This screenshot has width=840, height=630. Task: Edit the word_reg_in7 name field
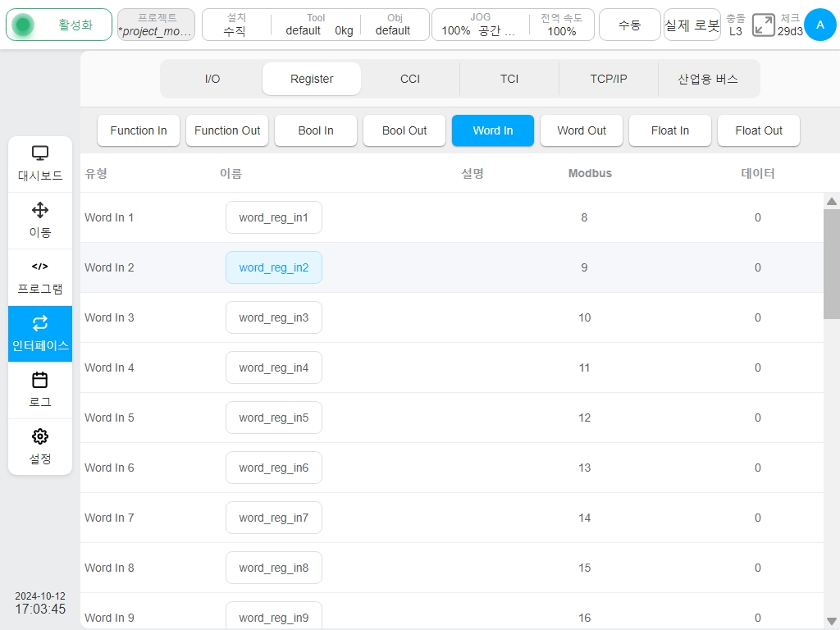pos(274,518)
